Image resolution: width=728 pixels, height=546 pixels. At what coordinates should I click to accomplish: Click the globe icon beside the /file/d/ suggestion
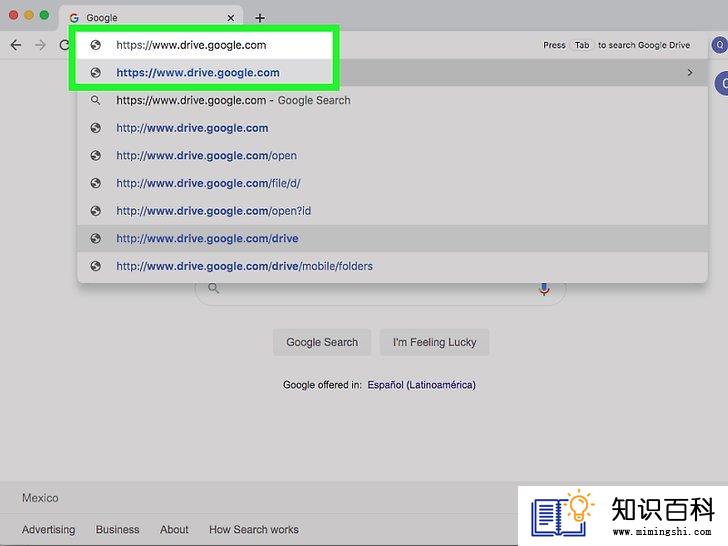(x=96, y=183)
